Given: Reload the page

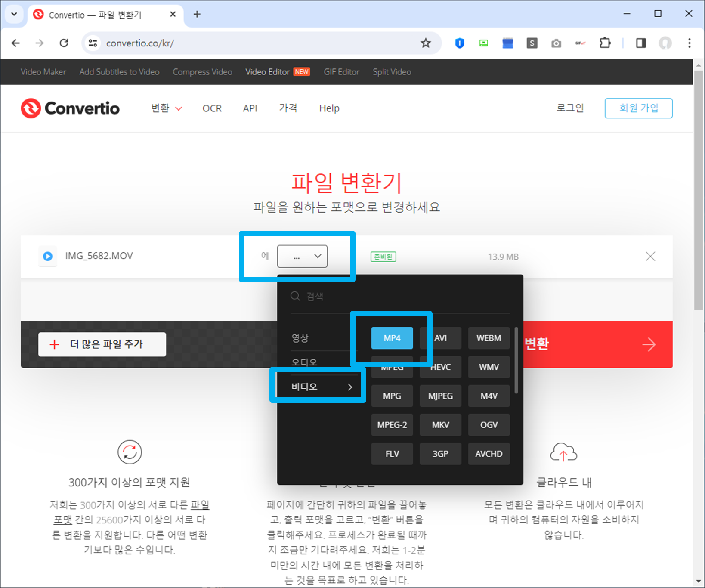Looking at the screenshot, I should pyautogui.click(x=64, y=43).
